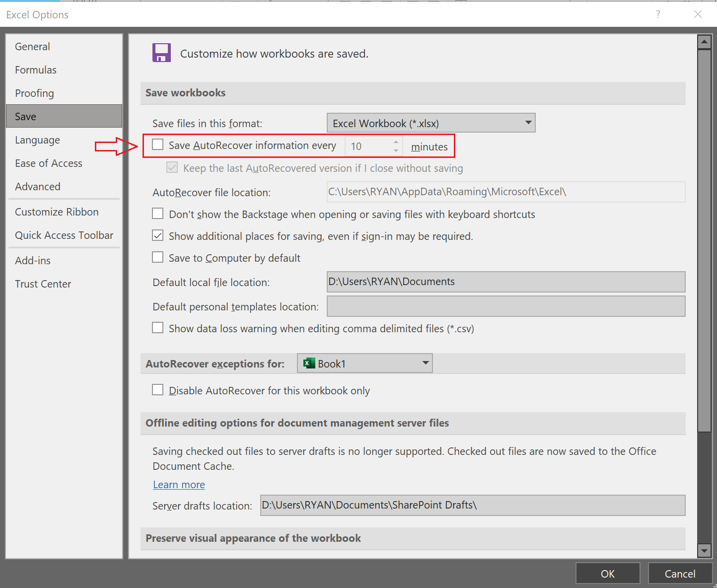
Task: Edit the Server drafts location field
Action: [473, 505]
